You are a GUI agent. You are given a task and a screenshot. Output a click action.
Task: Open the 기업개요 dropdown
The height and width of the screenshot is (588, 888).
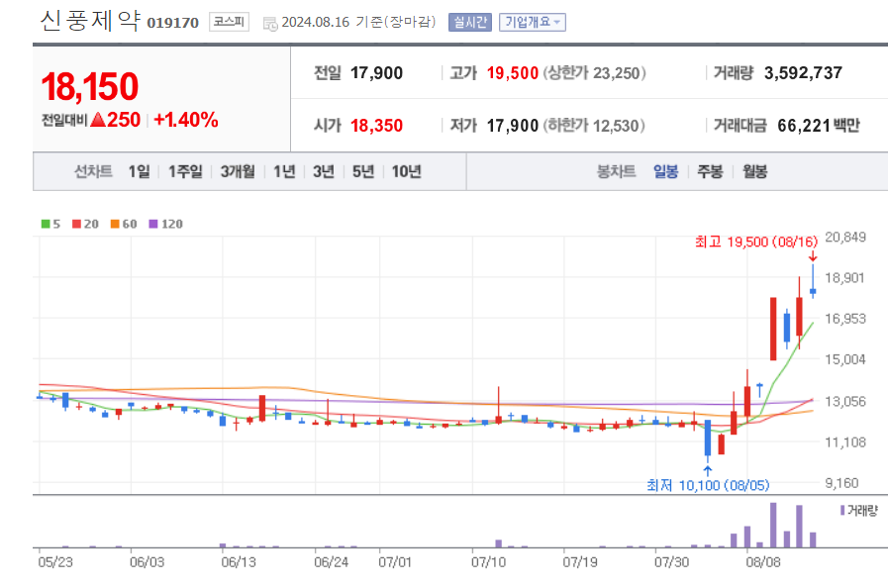coord(533,22)
